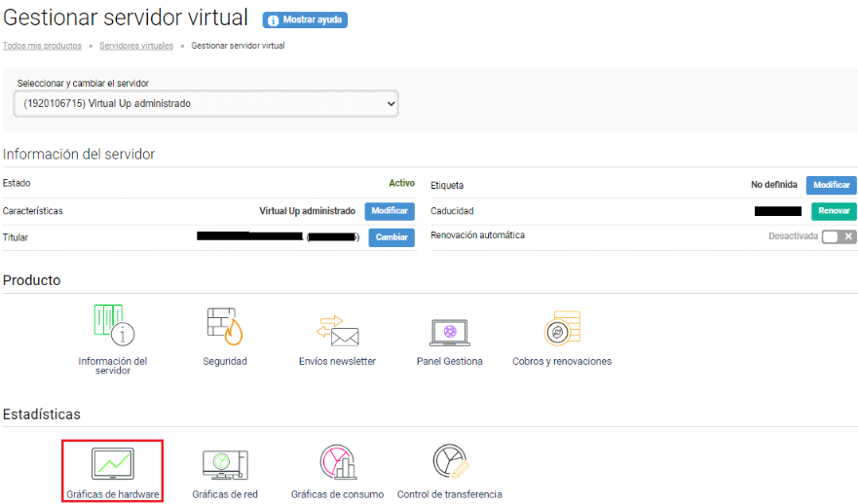
Task: Expand the server selection dropdown
Action: coord(208,103)
